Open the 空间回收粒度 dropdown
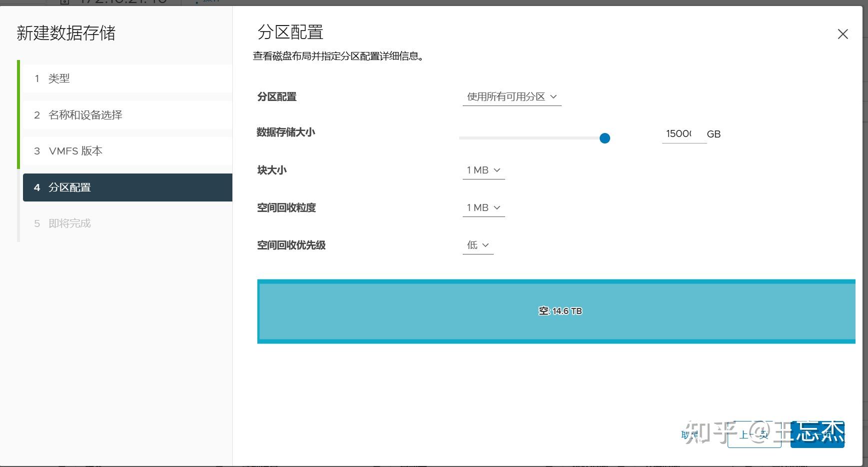Viewport: 868px width, 467px height. [483, 207]
